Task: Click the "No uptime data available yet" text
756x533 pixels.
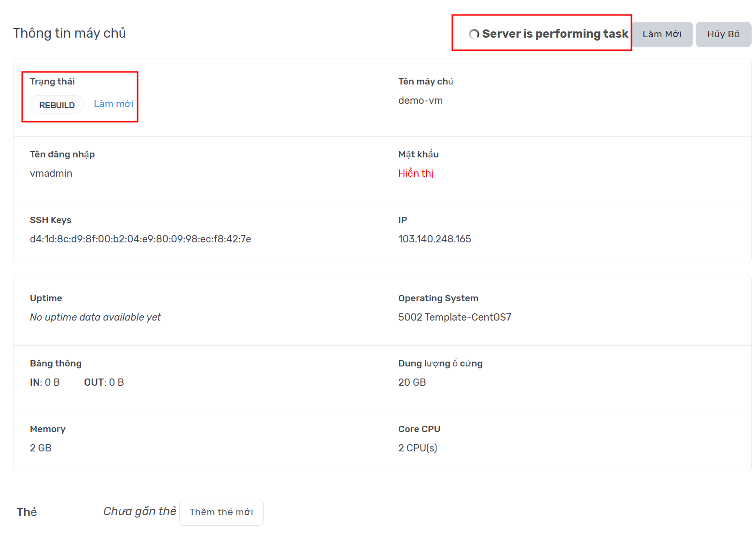Action: pyautogui.click(x=95, y=317)
